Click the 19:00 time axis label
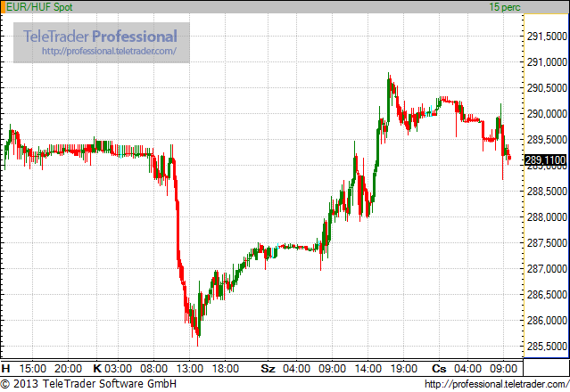570x392 pixels. click(x=403, y=369)
